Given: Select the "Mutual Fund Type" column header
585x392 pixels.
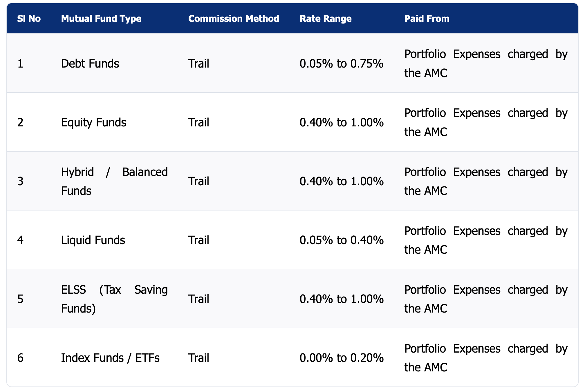Looking at the screenshot, I should click(x=101, y=19).
